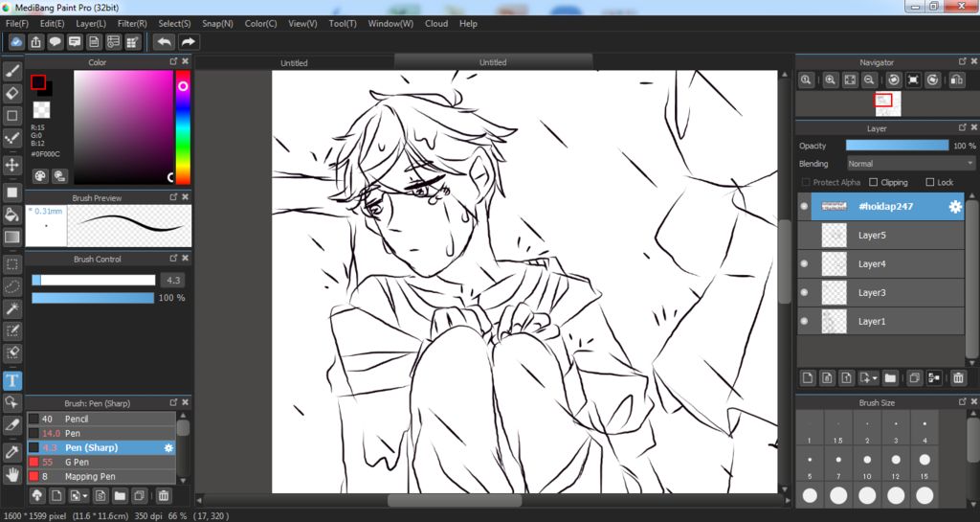
Task: Open the Layer menu
Action: click(91, 24)
